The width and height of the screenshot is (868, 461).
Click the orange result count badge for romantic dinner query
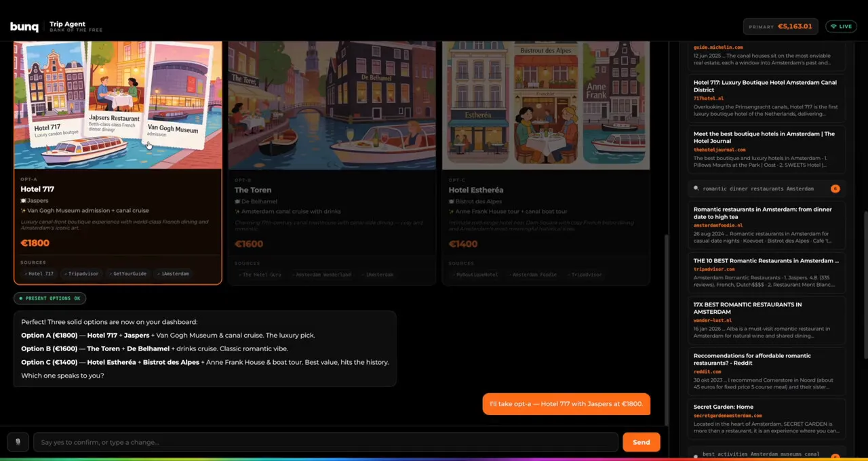[835, 188]
